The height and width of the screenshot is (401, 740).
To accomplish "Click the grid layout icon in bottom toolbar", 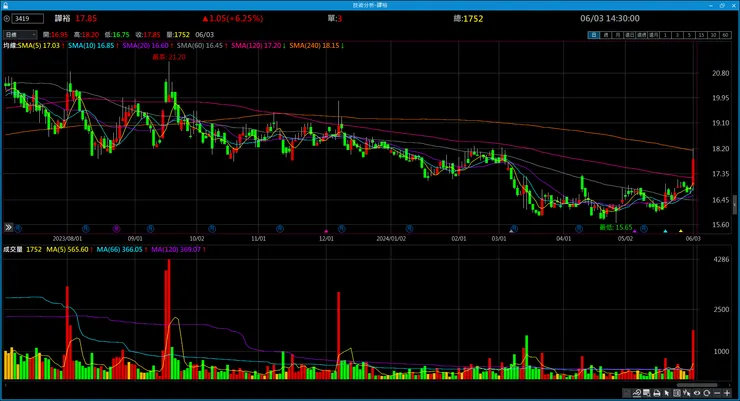I will 677,393.
